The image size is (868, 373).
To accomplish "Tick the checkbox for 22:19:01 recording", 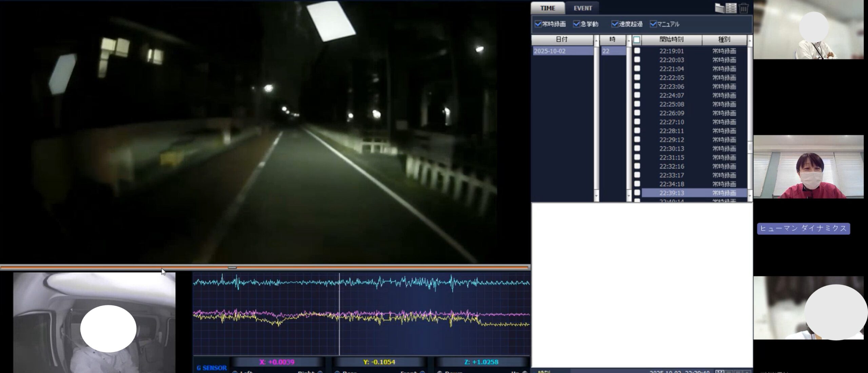I will coord(637,51).
